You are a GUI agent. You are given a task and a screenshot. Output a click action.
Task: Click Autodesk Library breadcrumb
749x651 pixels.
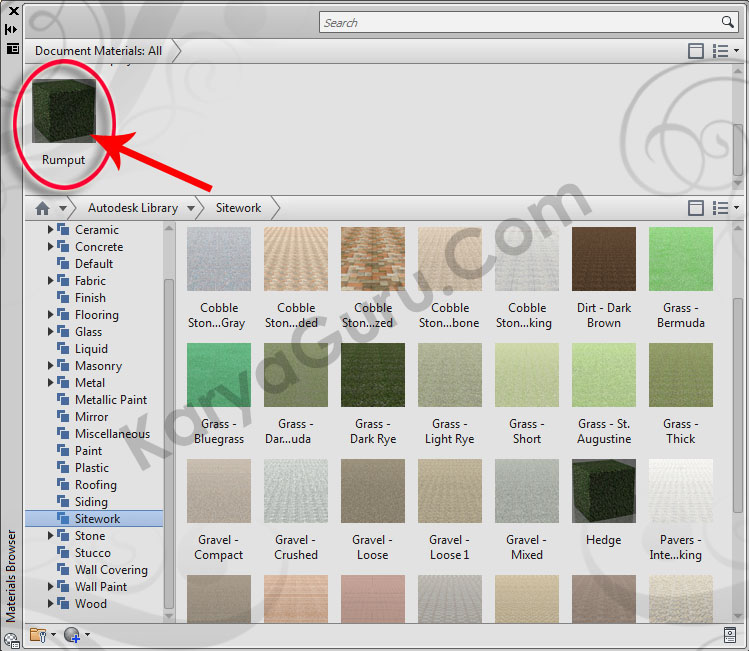[x=132, y=208]
